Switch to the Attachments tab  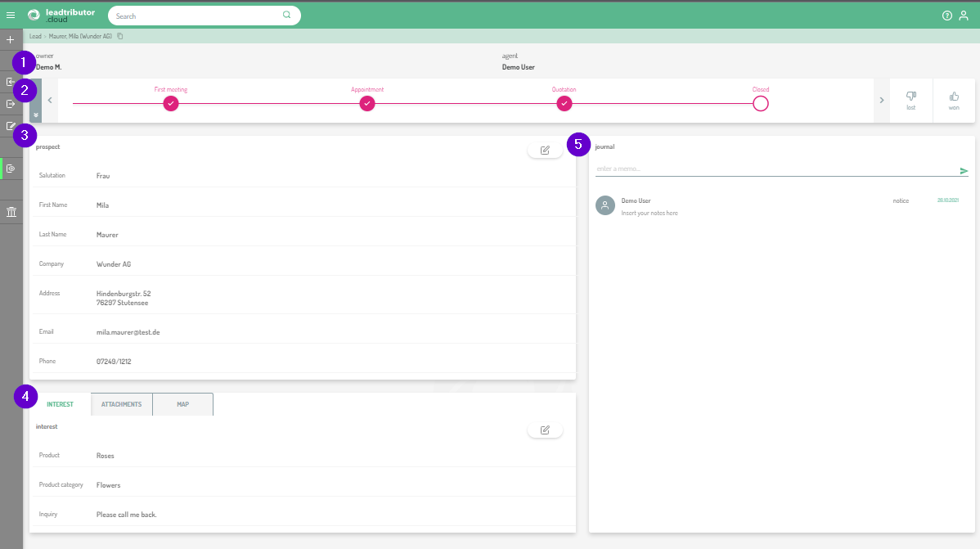(x=121, y=404)
